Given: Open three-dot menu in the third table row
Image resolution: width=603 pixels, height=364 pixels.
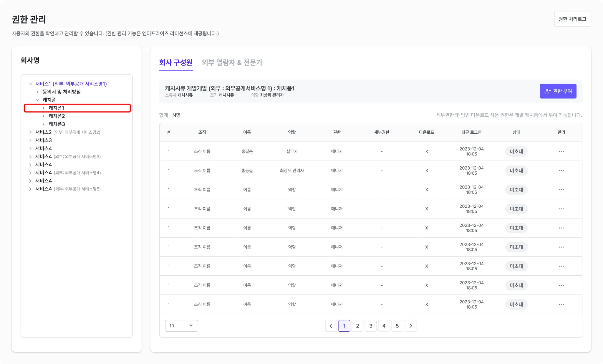Looking at the screenshot, I should [x=561, y=190].
